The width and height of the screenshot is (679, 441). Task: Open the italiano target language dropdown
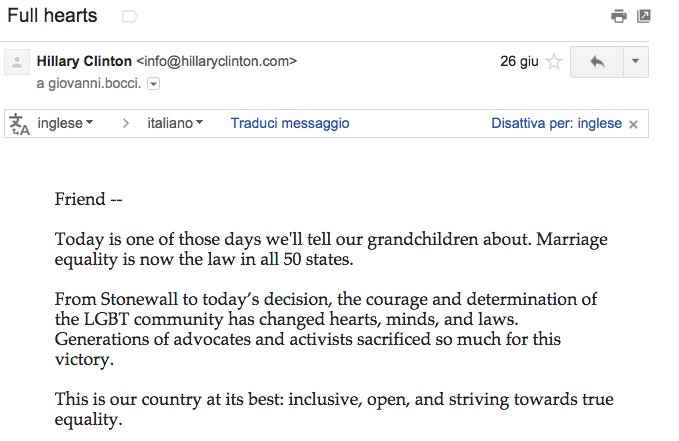[175, 124]
